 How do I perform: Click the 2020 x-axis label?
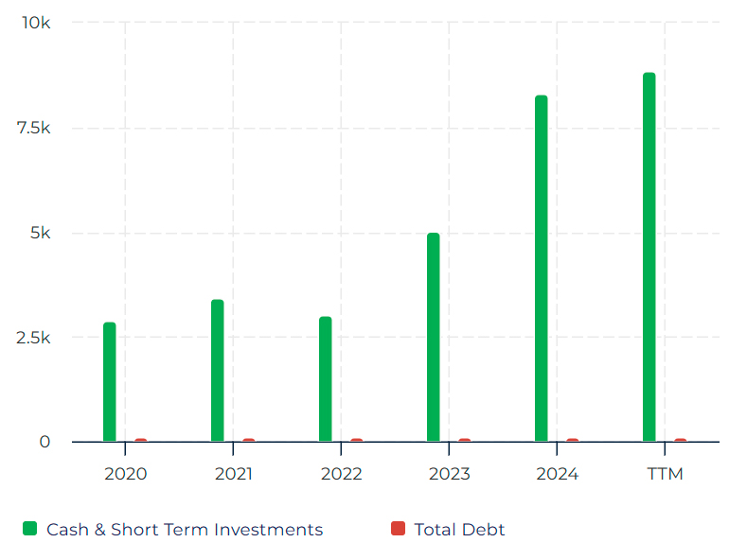point(125,473)
